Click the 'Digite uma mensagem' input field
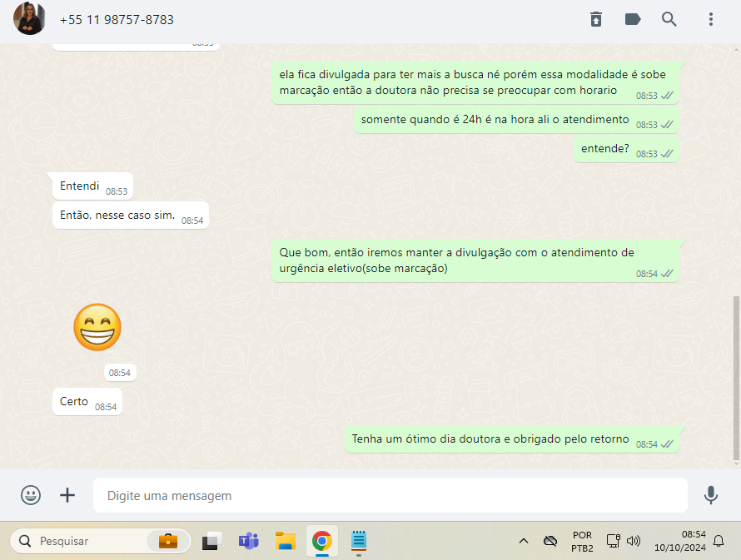Screen dimensions: 741x560 click(390, 496)
